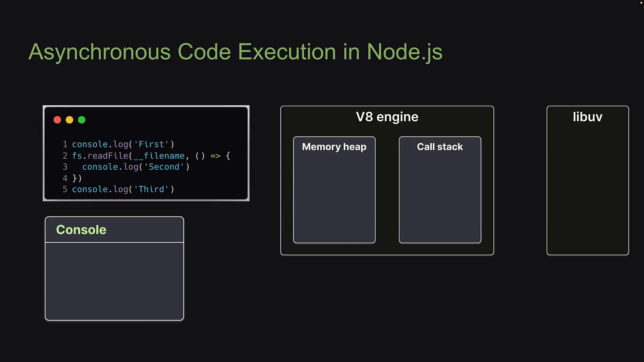Click inside the empty Console output area
Viewport: 644px width, 362px height.
114,281
